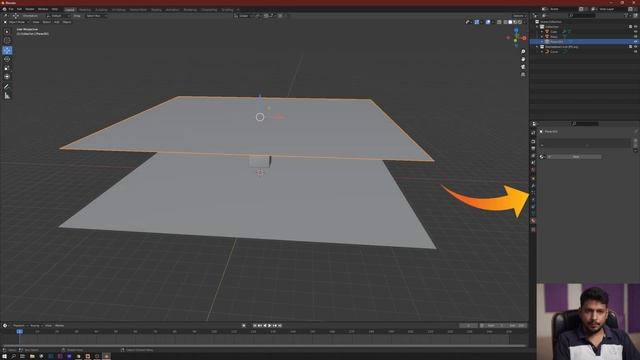640x360 pixels.
Task: Open the transform orientation Global dropdown
Action: point(244,16)
